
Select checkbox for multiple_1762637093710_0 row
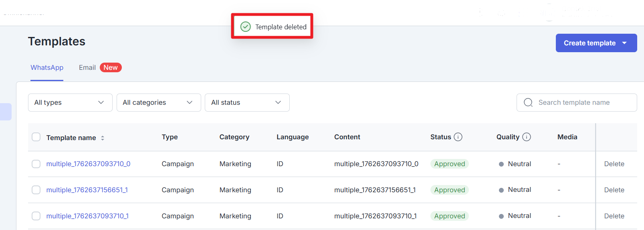point(36,164)
